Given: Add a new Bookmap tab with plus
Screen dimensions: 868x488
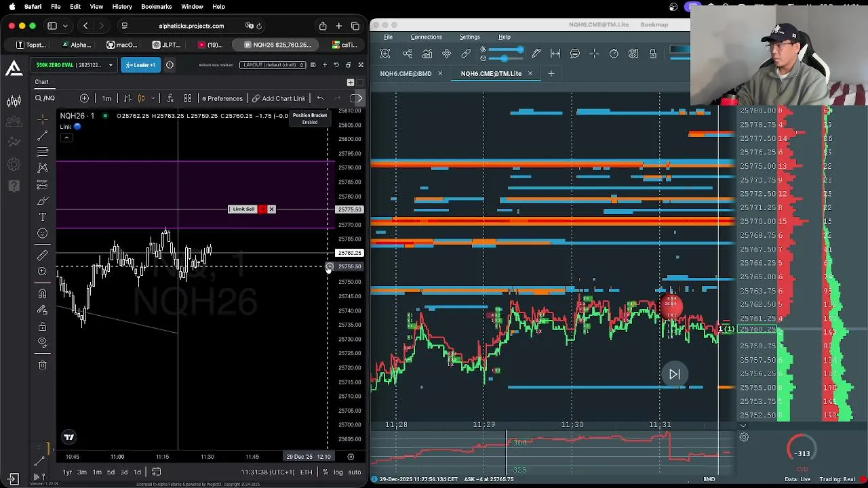Looking at the screenshot, I should pyautogui.click(x=551, y=73).
